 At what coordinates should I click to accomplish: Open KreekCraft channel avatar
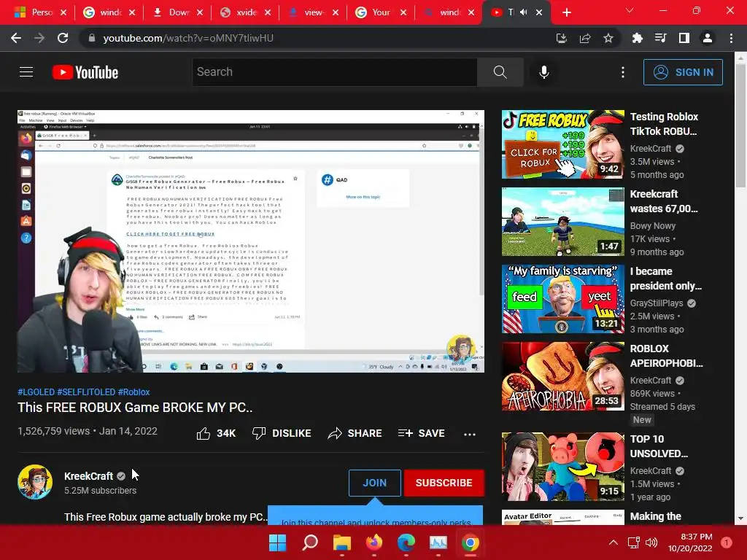35,482
